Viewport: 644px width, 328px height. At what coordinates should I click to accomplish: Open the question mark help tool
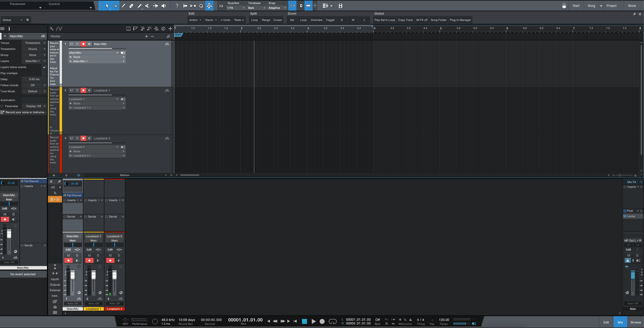tap(177, 6)
